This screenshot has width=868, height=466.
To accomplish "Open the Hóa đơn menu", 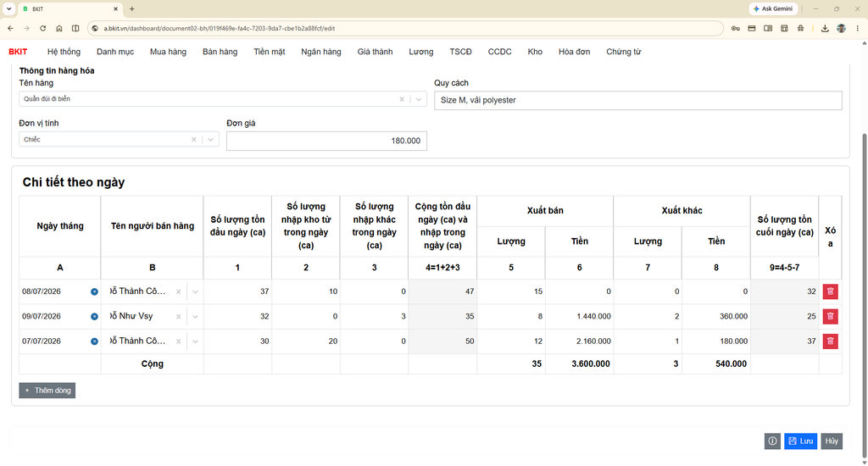I will (x=574, y=52).
